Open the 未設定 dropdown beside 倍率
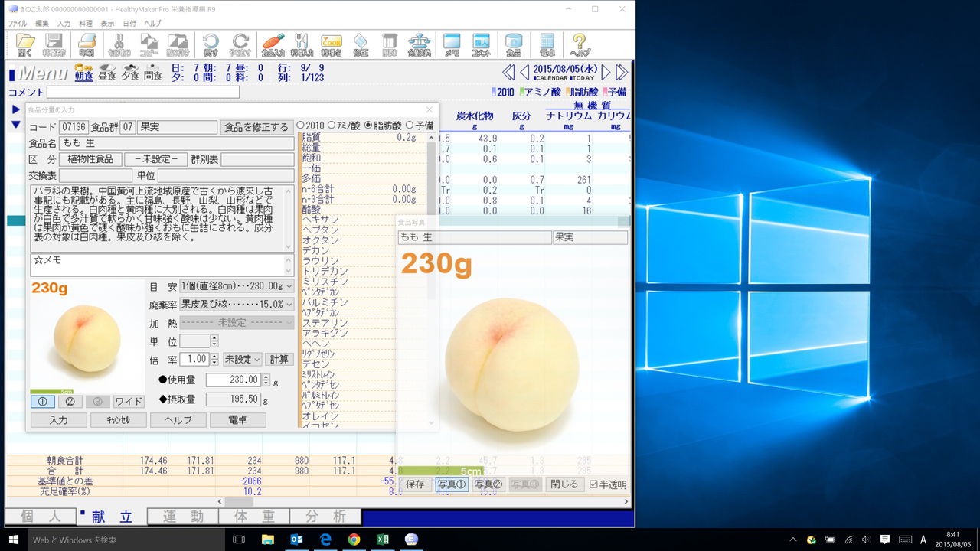Viewport: 980px width, 551px height. 243,360
